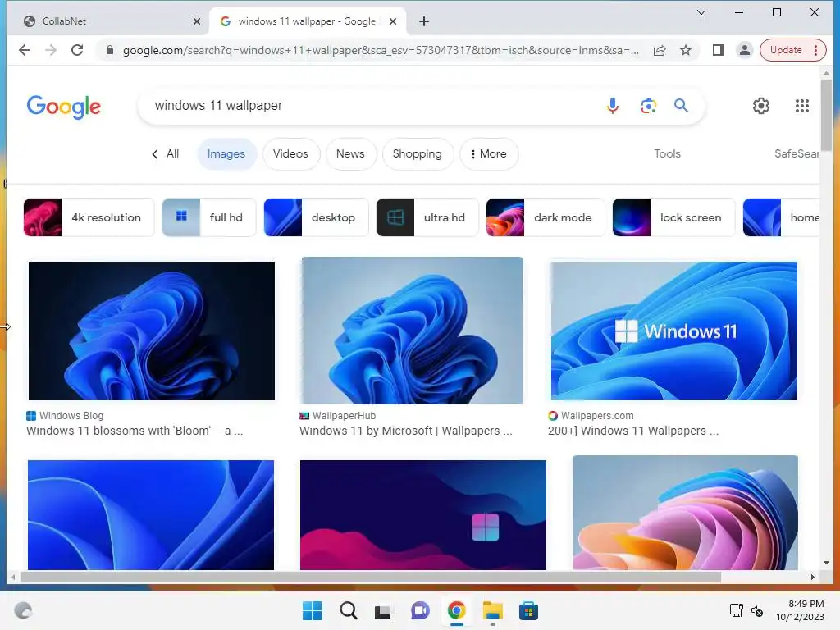Submit search with magnifier icon
The image size is (840, 630).
point(682,106)
